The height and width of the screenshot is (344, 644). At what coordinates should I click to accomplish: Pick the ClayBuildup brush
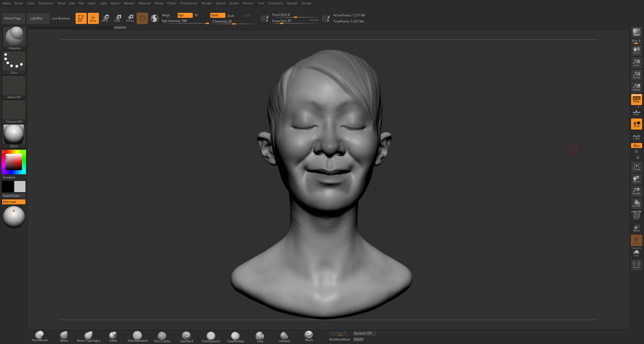click(x=235, y=336)
